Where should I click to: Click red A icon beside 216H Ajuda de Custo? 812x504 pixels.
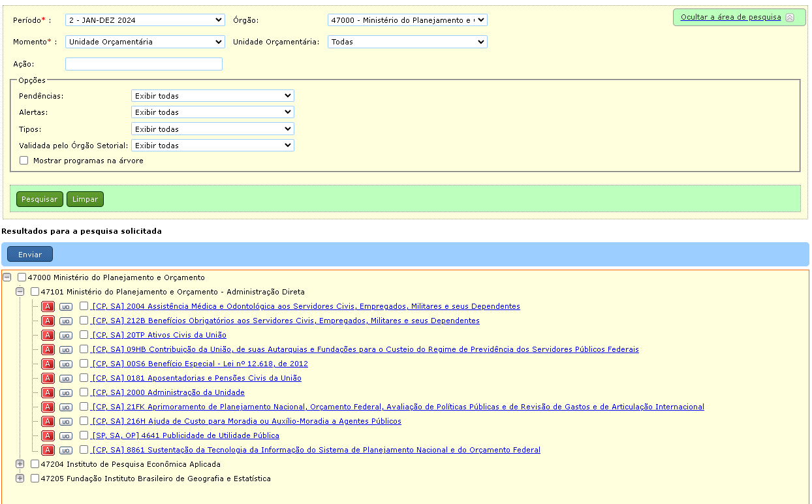pyautogui.click(x=48, y=421)
